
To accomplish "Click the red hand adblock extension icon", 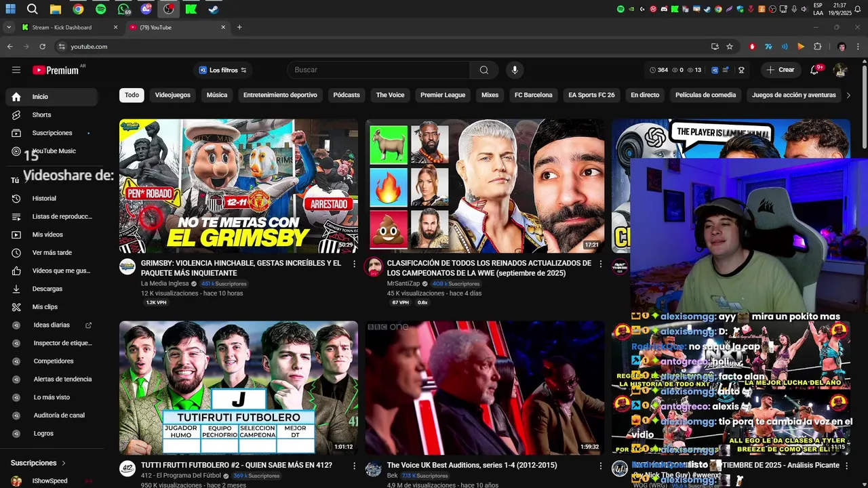I will (752, 47).
